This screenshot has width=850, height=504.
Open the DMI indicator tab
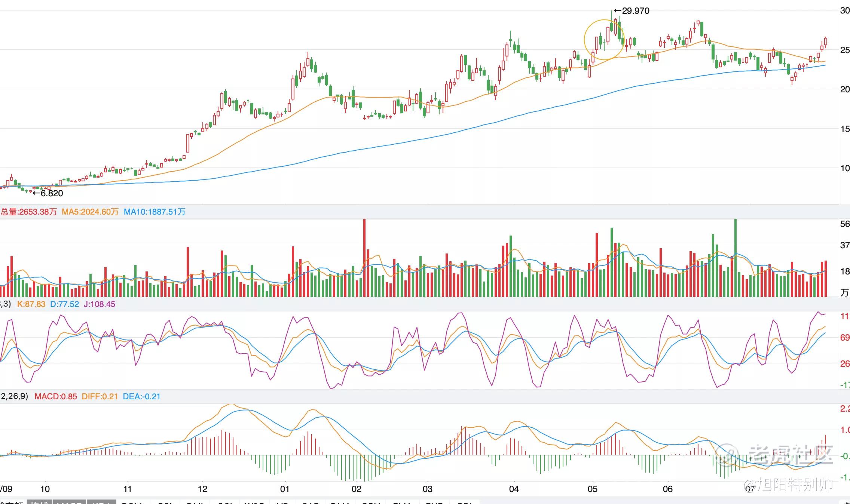[195, 502]
